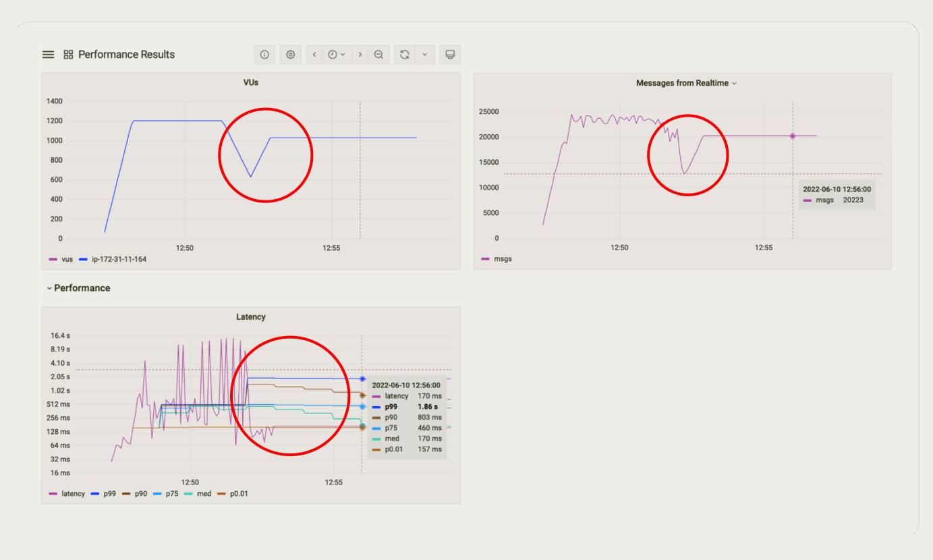Click the 12:55 label on Messages chart
This screenshot has width=933, height=560.
click(764, 248)
